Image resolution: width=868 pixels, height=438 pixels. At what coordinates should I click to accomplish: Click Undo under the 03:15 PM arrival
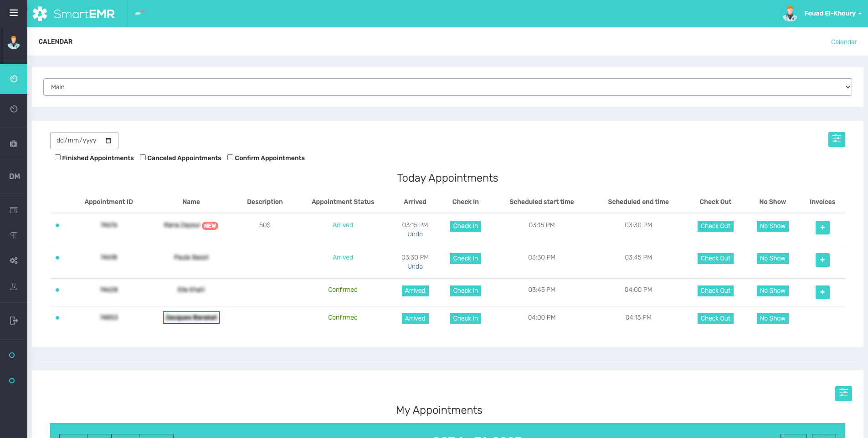[x=415, y=234]
